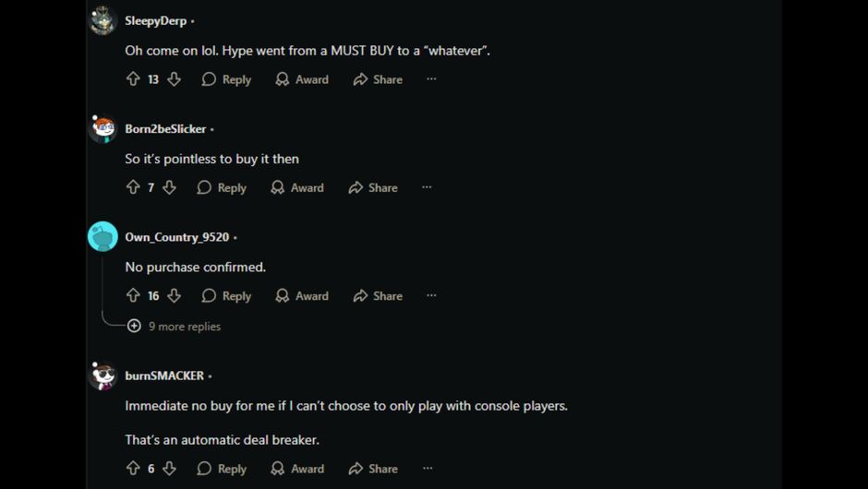Click Own_Country_9520's teal avatar
Viewport: 868px width, 489px height.
[102, 236]
